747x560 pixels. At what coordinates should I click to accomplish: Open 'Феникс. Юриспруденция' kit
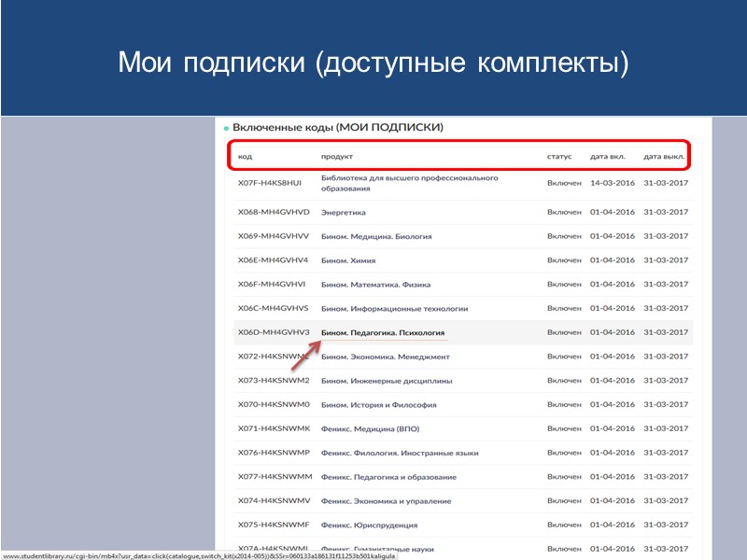click(369, 525)
